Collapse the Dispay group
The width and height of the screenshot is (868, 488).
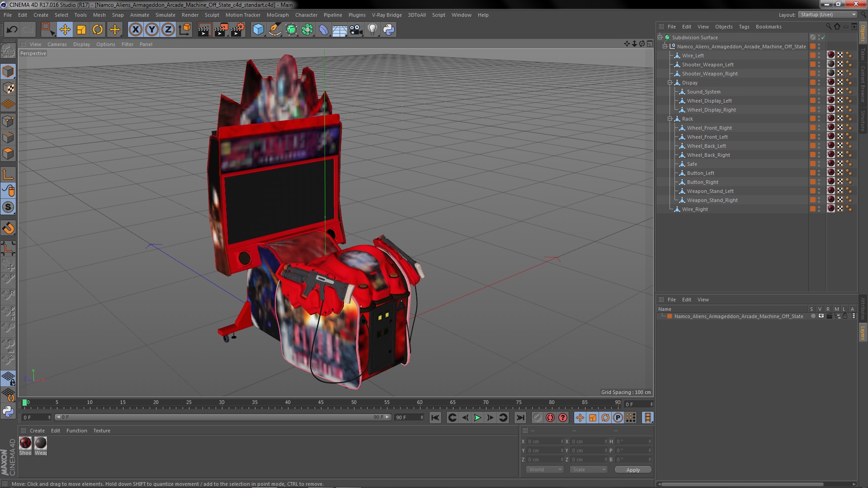(x=670, y=83)
